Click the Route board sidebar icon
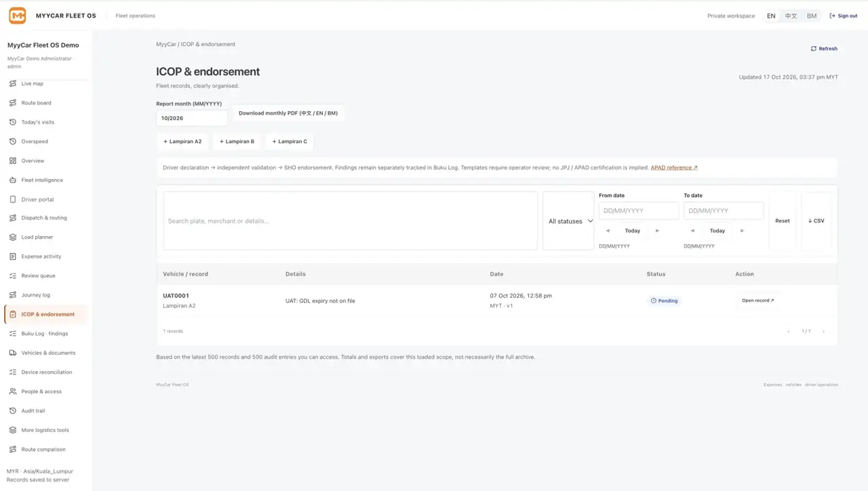 tap(13, 103)
